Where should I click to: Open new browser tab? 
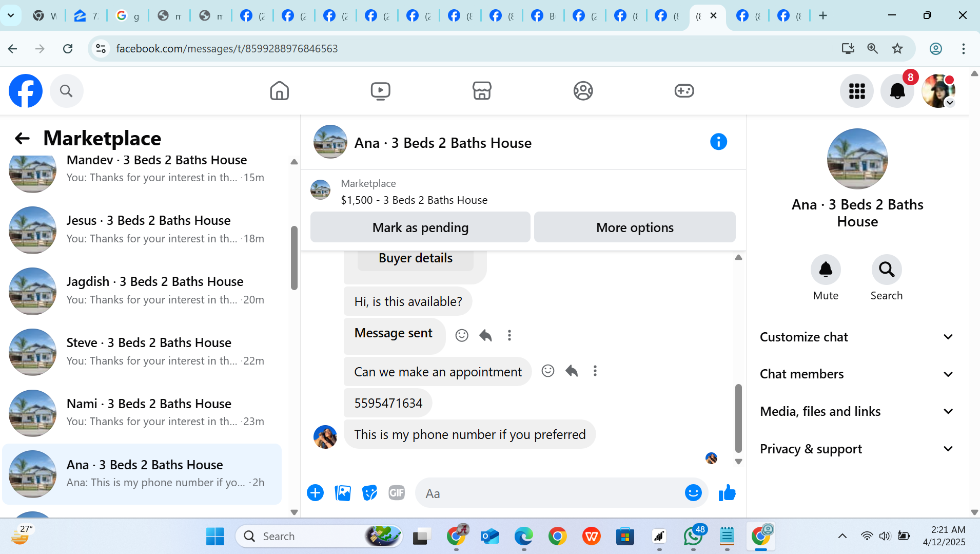(823, 15)
